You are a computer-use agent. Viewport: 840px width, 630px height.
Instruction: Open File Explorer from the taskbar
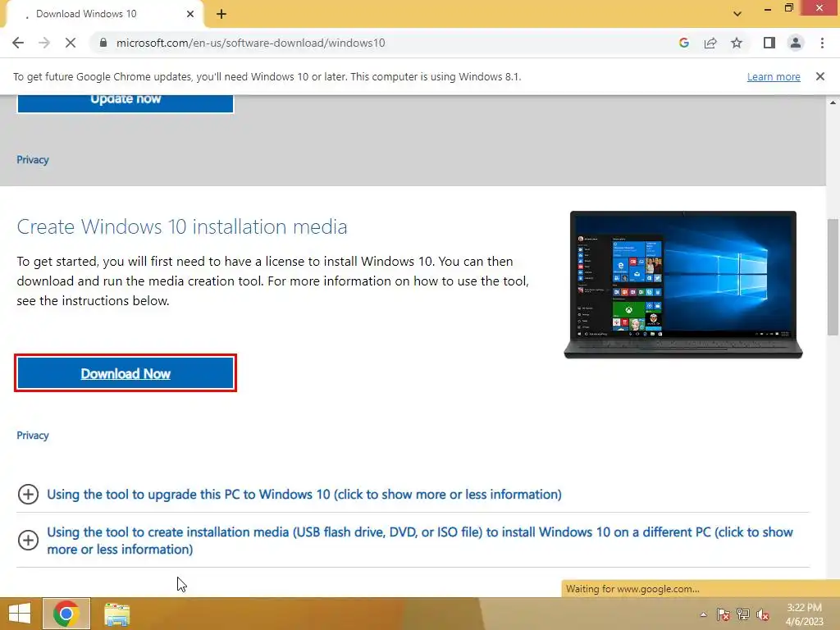coord(116,614)
